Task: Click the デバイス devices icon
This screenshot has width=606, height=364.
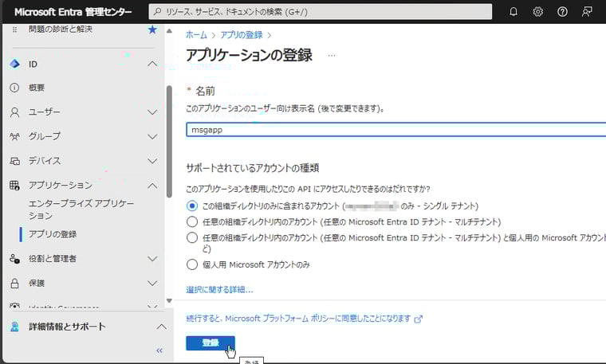Action: (14, 161)
